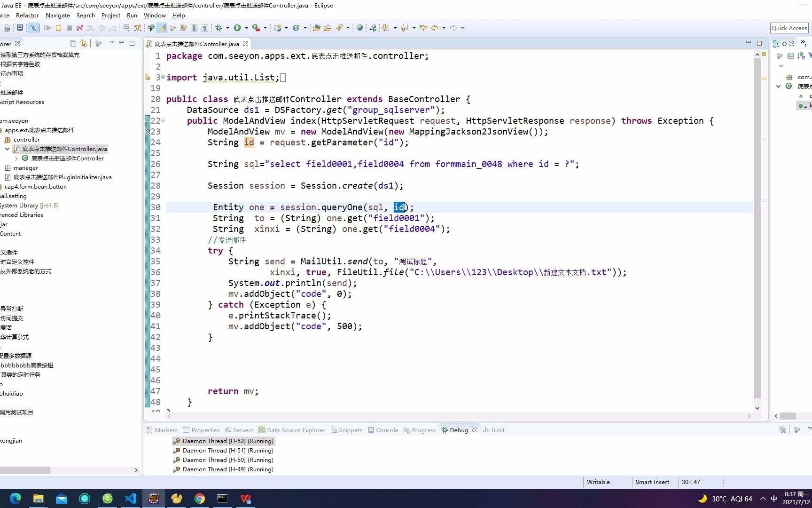Toggle Link with Editor in Project Explorer
Screen dimensions: 812x508
84,43
